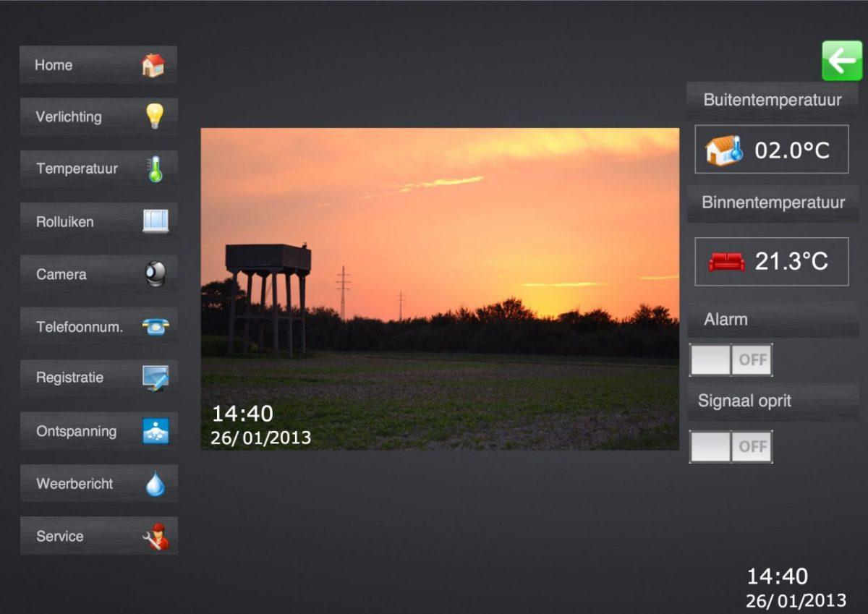Click the clock display at bottom right
Screen dimensions: 868x614
click(796, 587)
